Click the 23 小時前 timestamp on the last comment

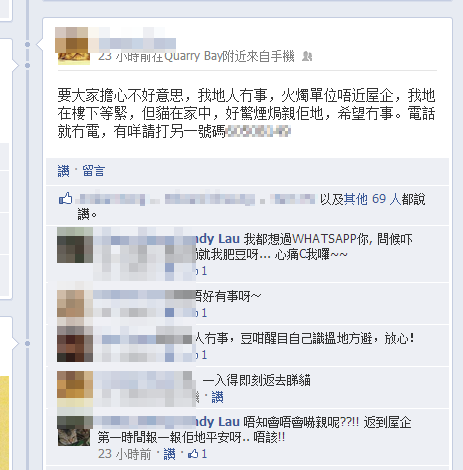click(125, 454)
